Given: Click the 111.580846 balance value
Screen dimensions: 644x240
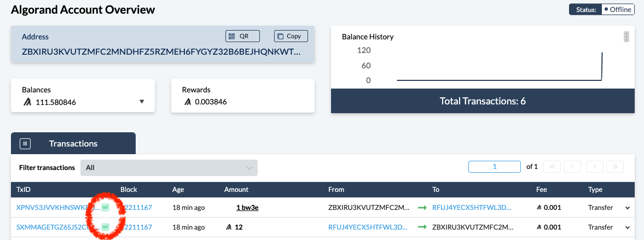Looking at the screenshot, I should point(56,102).
